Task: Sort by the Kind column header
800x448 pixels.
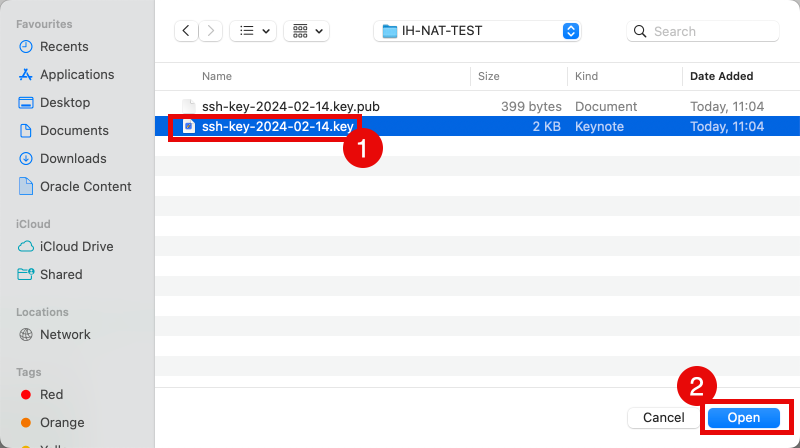Action: (586, 77)
